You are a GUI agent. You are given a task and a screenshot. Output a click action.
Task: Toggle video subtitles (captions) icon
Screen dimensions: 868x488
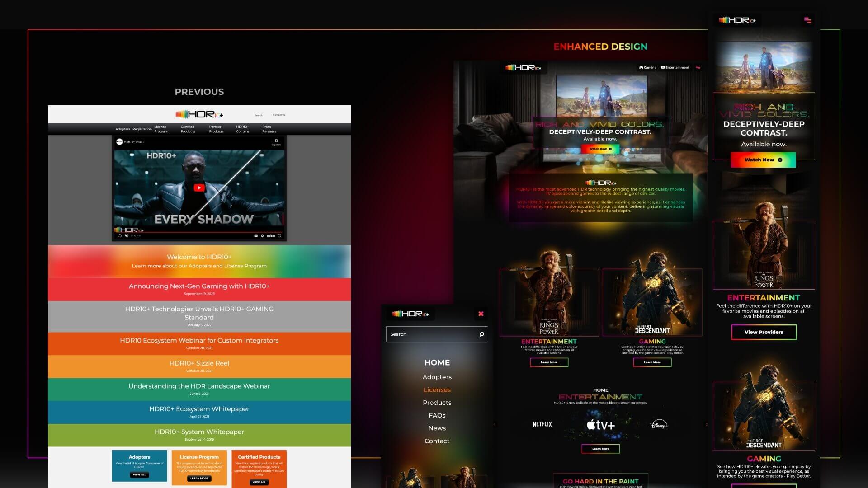pos(256,235)
